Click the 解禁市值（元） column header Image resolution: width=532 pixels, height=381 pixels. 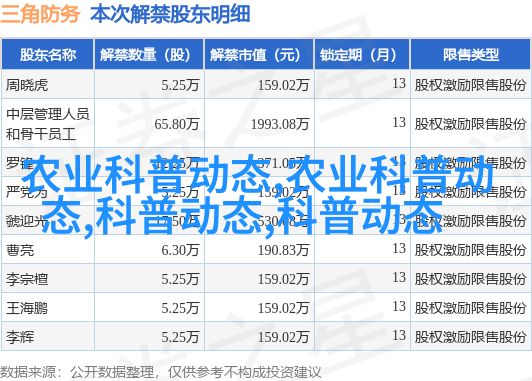pyautogui.click(x=259, y=55)
